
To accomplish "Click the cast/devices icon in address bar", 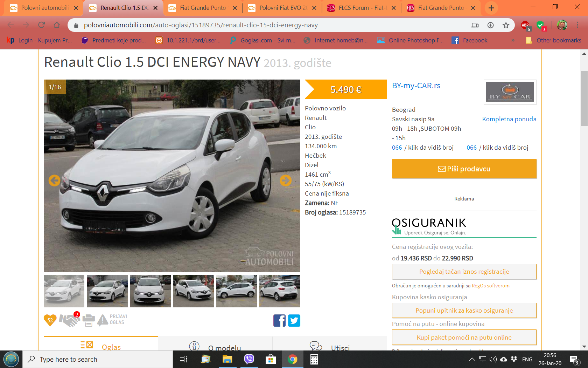I will (475, 25).
